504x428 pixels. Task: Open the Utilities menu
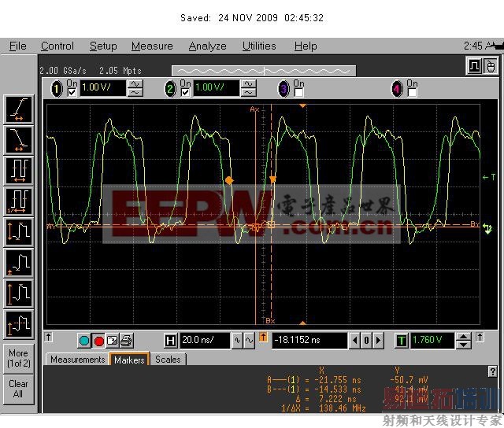259,46
